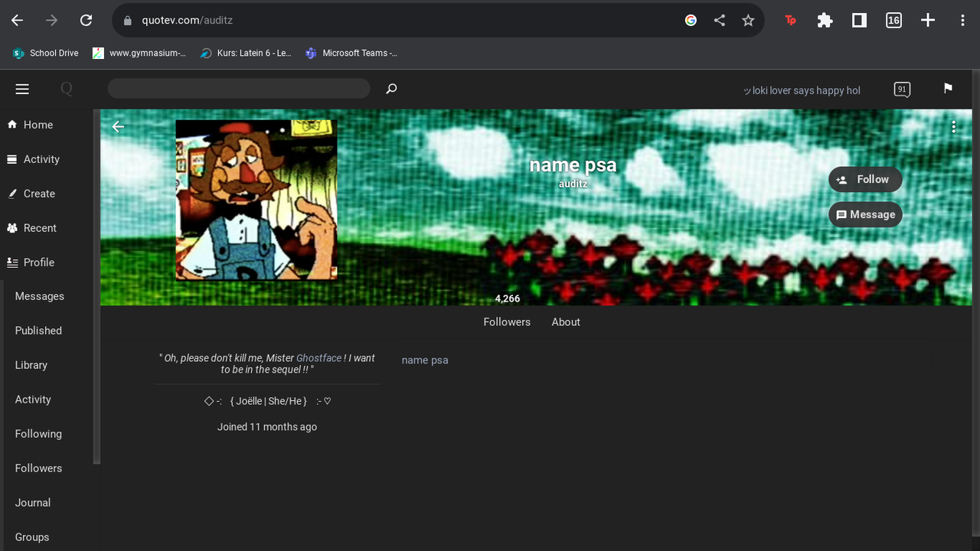Follow the auditz user
Viewport: 980px width, 551px height.
(865, 180)
